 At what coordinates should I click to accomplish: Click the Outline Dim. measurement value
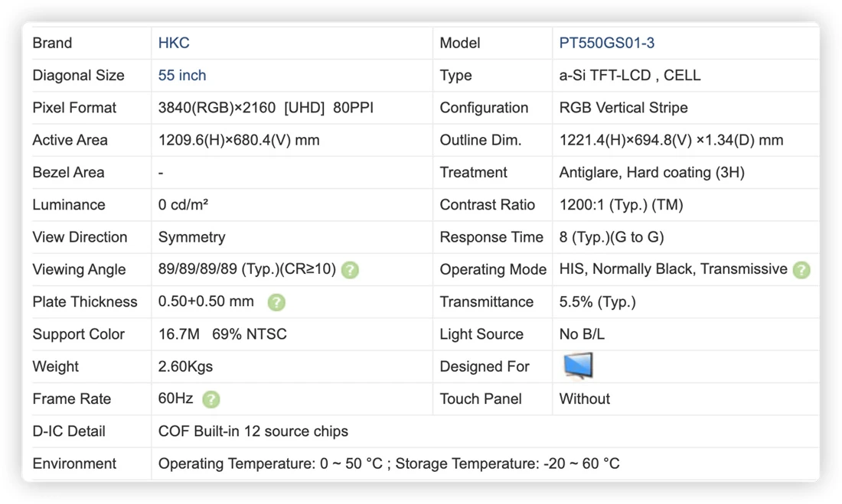point(671,140)
